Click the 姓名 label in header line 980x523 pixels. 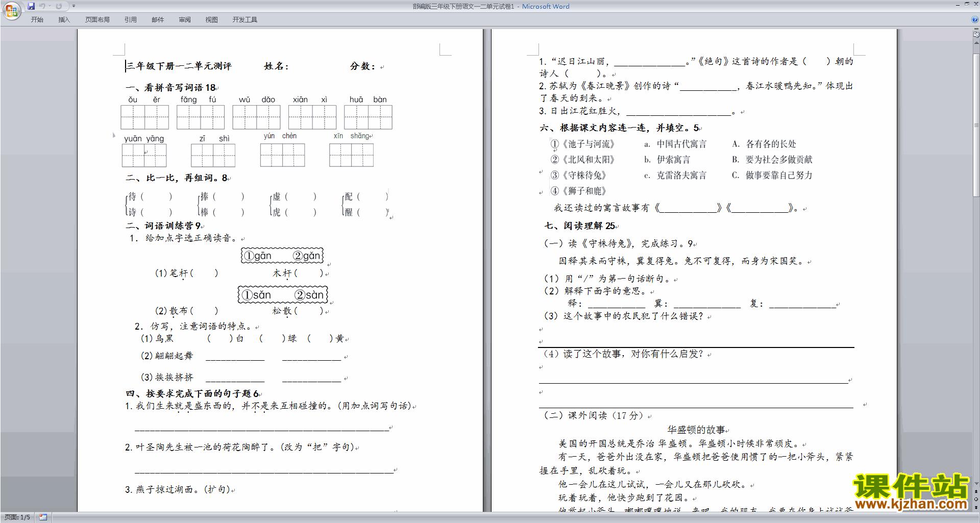click(x=276, y=66)
